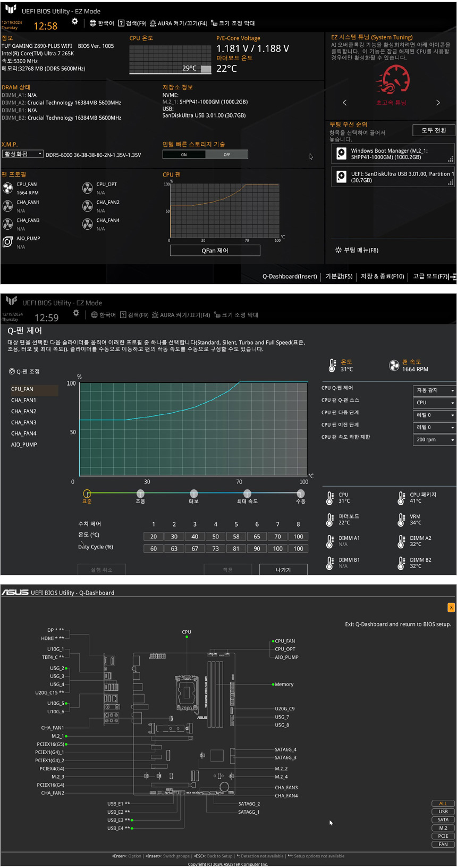This screenshot has width=457, height=868.
Task: Turn Intel rapid storage technology ON
Action: [184, 155]
